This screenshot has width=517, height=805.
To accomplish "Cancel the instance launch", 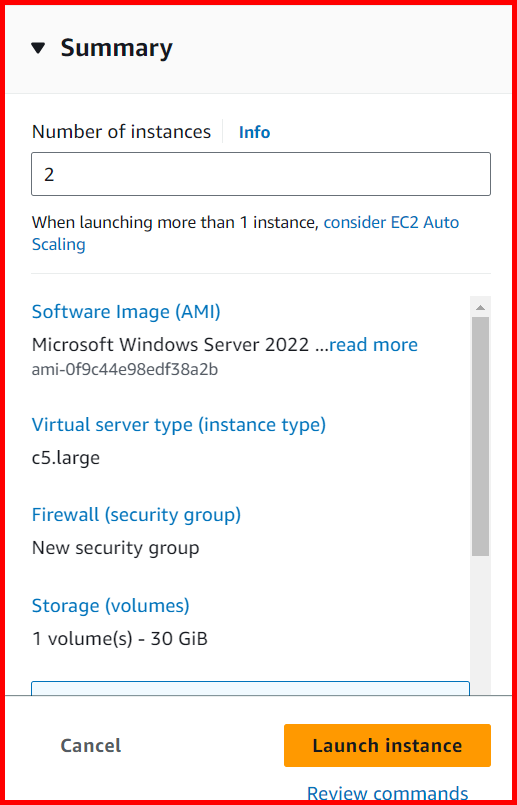I will tap(91, 745).
